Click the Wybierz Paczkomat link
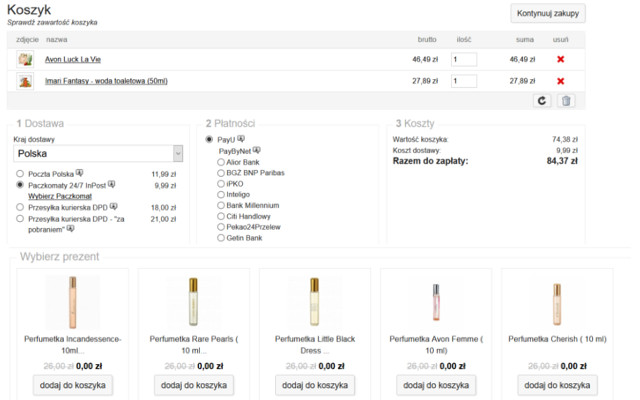This screenshot has width=640, height=400. [x=60, y=196]
